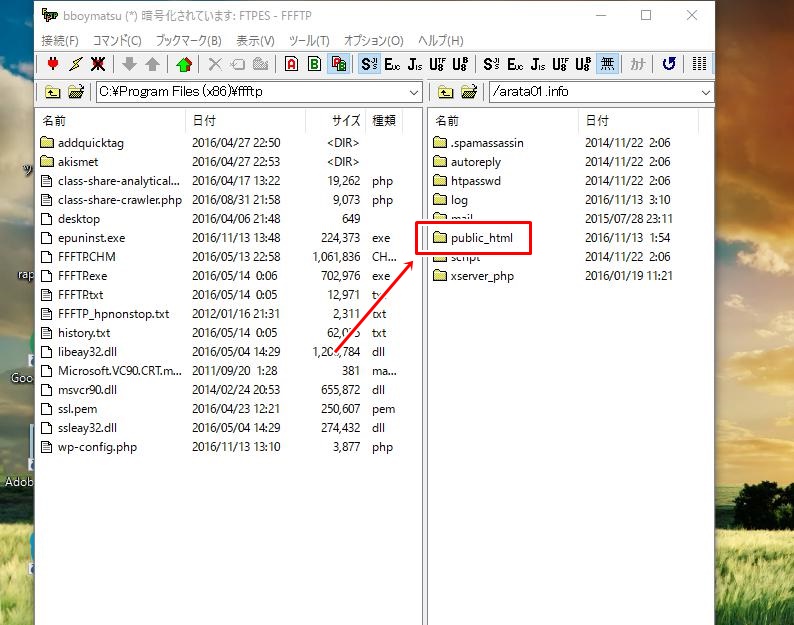Sort local files by サイズ column
794x625 pixels.
[335, 121]
